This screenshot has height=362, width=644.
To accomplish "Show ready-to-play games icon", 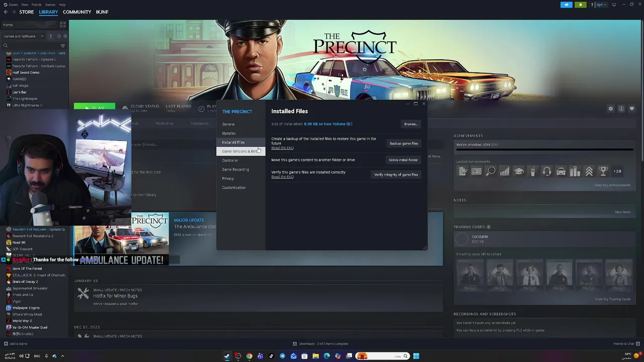I will click(x=65, y=36).
